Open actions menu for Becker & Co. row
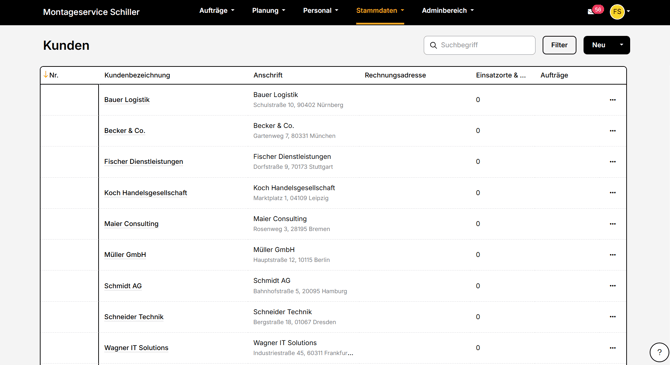 coord(612,131)
